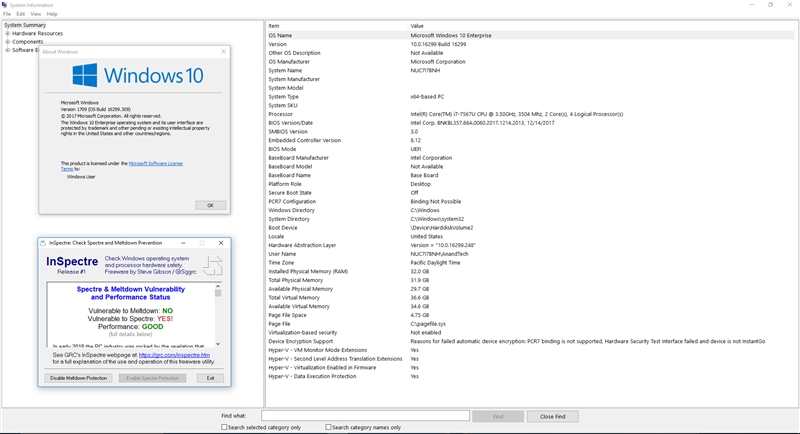Select the Hardware Abstraction Layer row
800x434 pixels.
pyautogui.click(x=531, y=245)
